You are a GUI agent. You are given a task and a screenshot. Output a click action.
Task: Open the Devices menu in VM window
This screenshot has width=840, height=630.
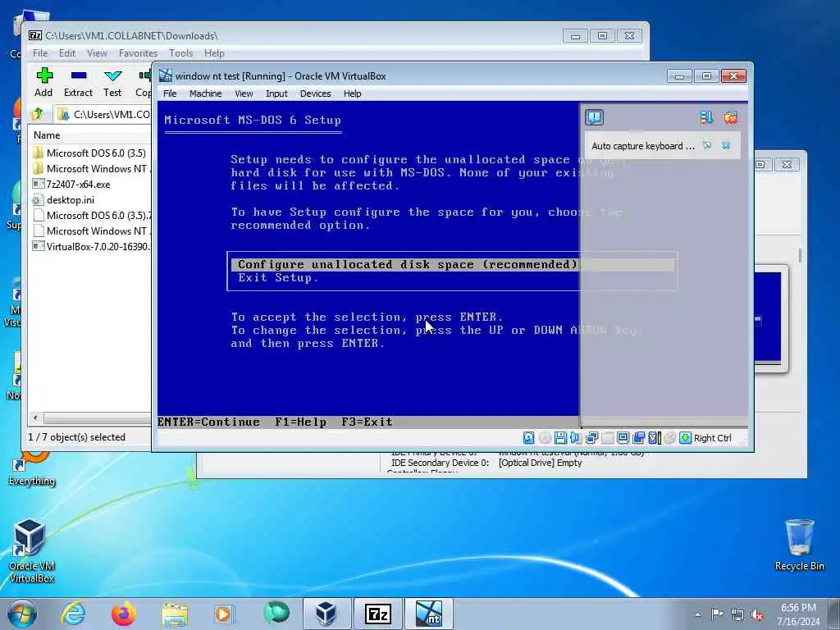[x=316, y=94]
